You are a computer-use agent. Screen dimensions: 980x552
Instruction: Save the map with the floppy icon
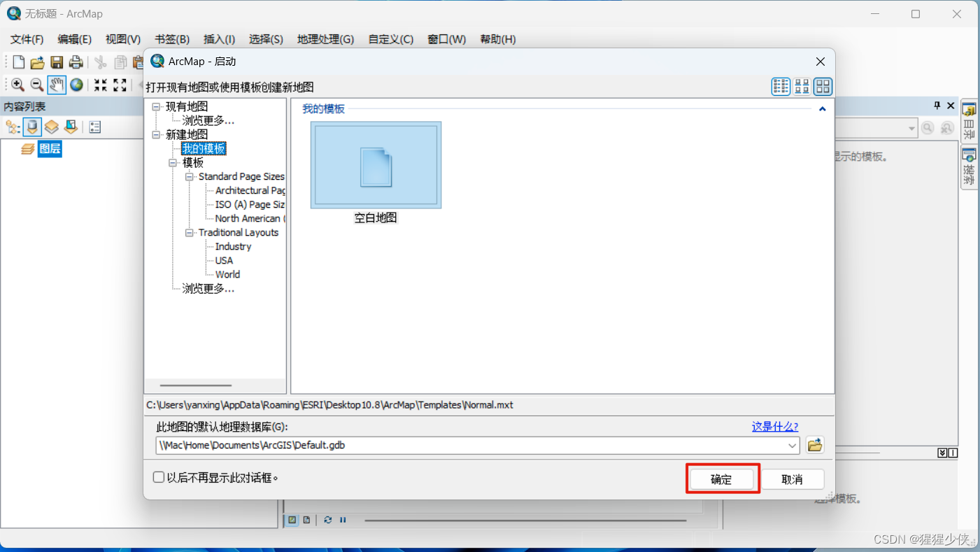coord(57,62)
